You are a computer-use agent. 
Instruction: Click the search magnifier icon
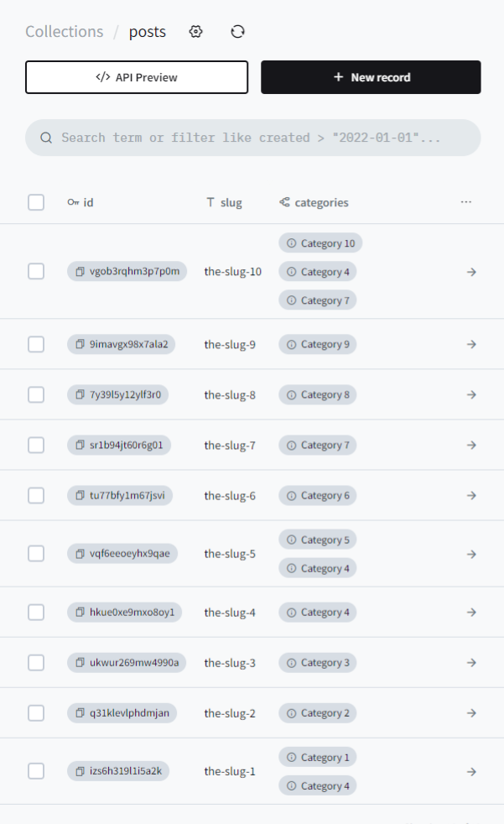point(46,137)
